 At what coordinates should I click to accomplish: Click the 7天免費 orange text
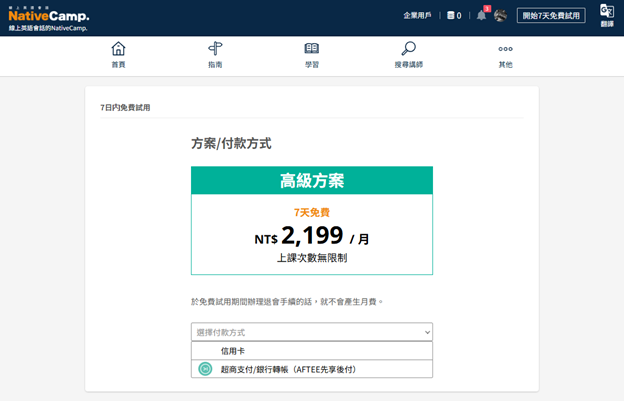(312, 212)
